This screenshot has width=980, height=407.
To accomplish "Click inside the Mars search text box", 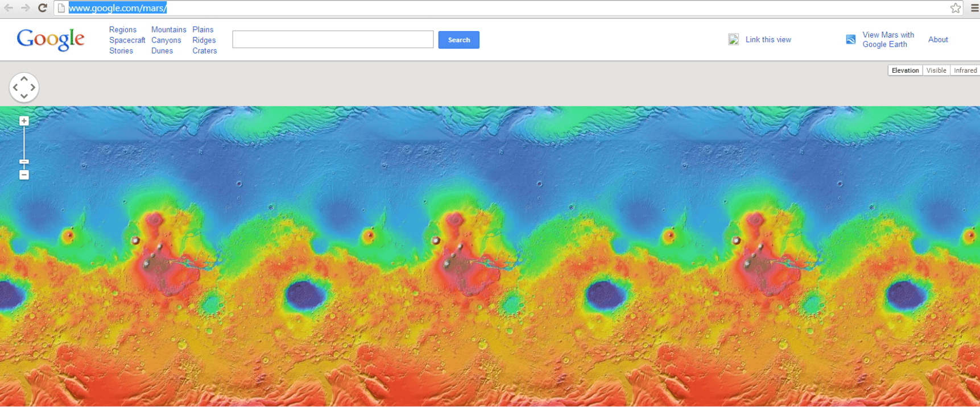I will pyautogui.click(x=333, y=40).
